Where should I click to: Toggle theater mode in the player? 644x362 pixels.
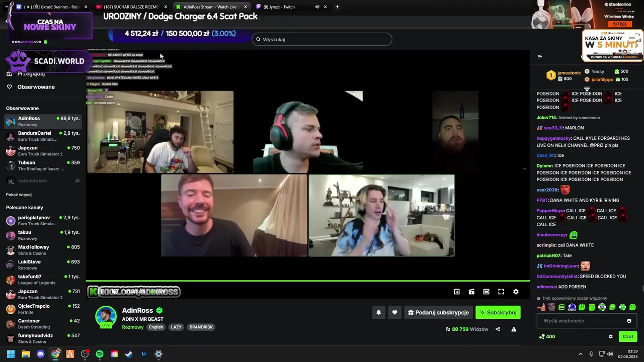[x=486, y=292]
